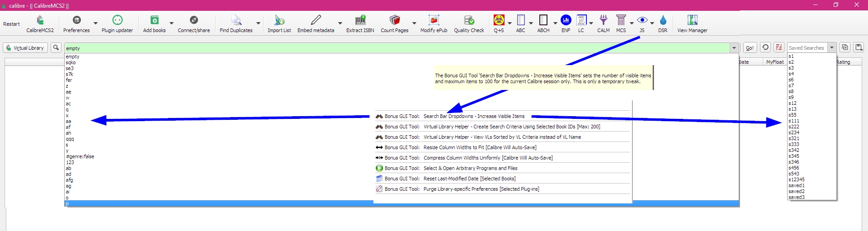Pick 'sqko' from search history list
Screen dimensions: 868x231
pos(401,62)
